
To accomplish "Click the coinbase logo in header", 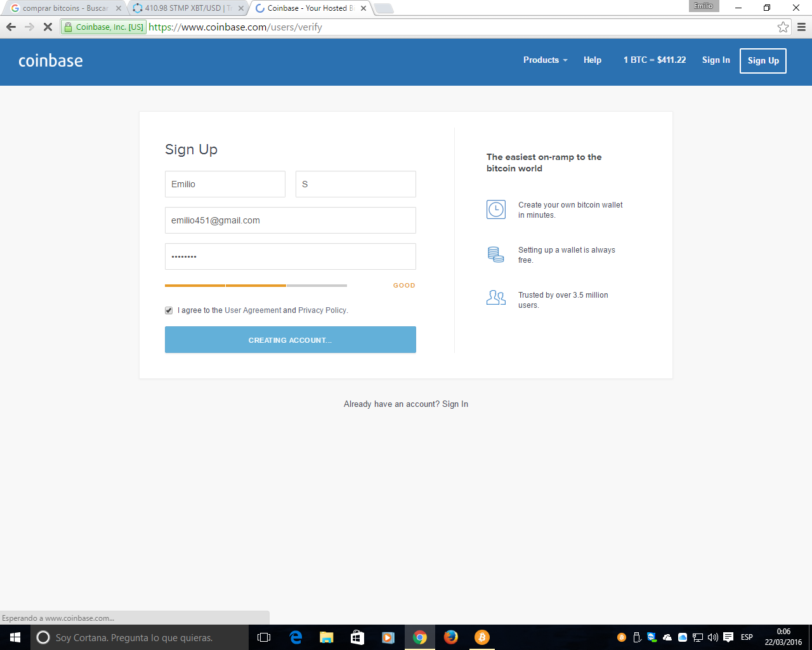I will tap(51, 60).
